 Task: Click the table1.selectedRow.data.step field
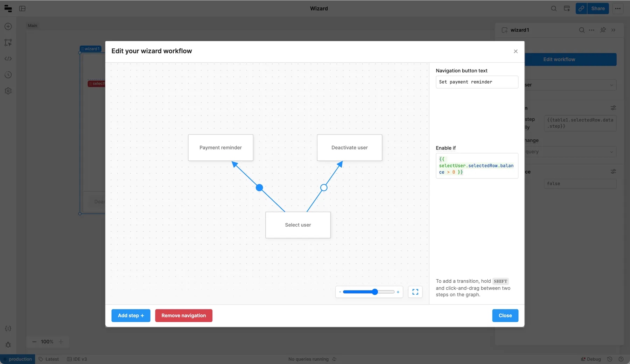click(x=580, y=123)
